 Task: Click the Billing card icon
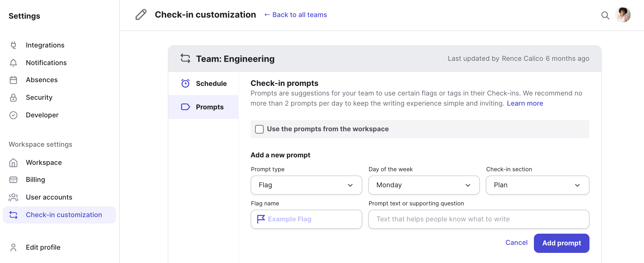[x=13, y=180]
